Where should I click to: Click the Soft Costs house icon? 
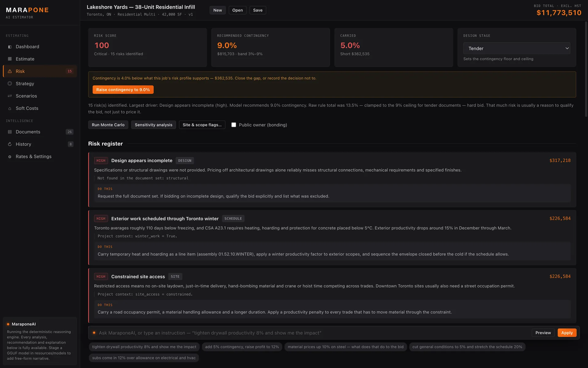pos(10,109)
